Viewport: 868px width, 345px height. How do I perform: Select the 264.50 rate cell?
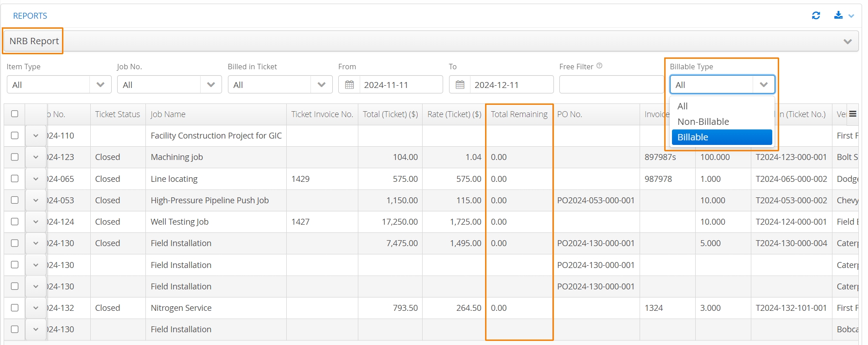(454, 308)
